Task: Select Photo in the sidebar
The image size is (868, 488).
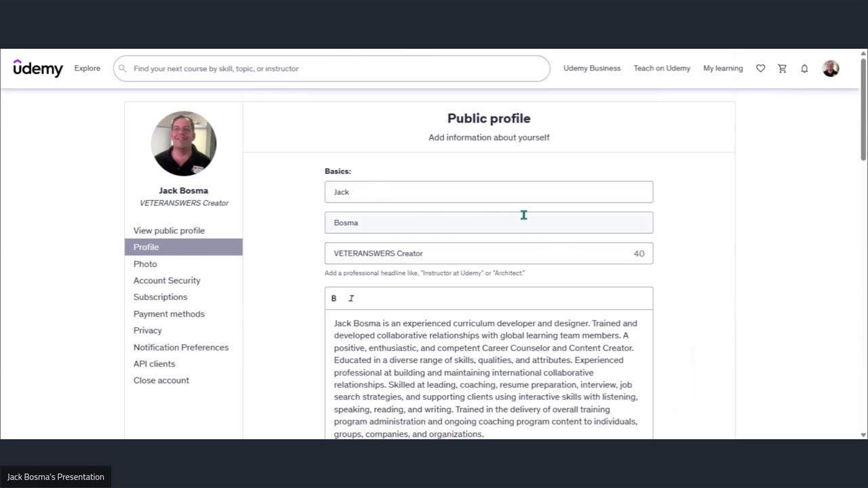Action: 145,264
